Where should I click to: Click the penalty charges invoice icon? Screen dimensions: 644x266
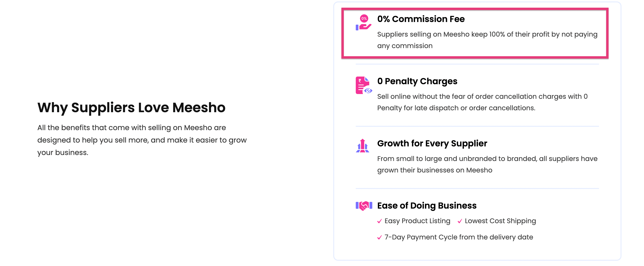tap(364, 85)
